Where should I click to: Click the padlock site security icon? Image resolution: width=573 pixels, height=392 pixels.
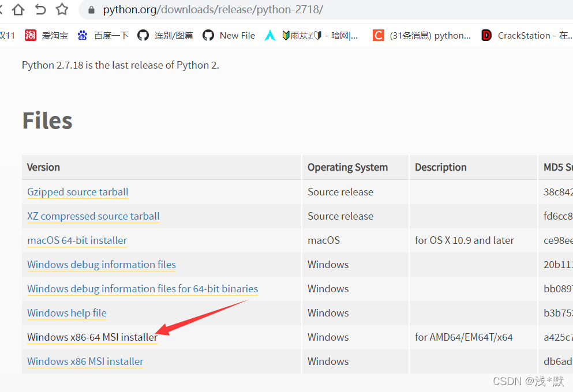[91, 10]
